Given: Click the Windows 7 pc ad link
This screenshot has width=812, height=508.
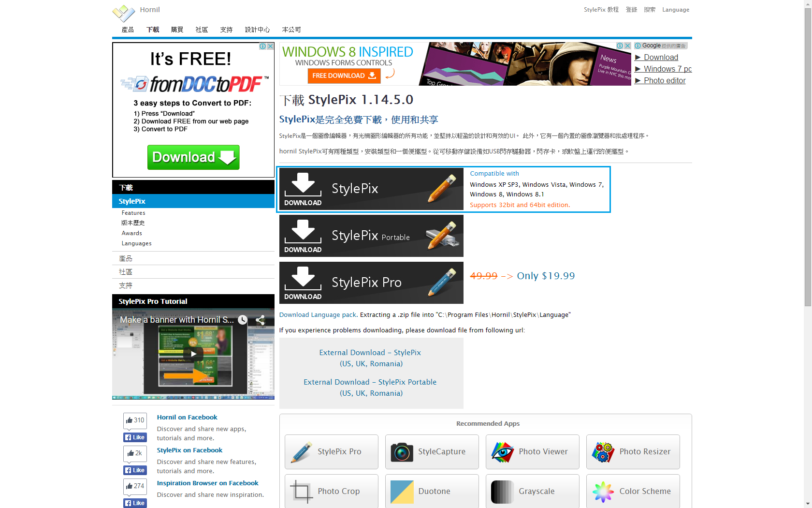Looking at the screenshot, I should point(667,69).
